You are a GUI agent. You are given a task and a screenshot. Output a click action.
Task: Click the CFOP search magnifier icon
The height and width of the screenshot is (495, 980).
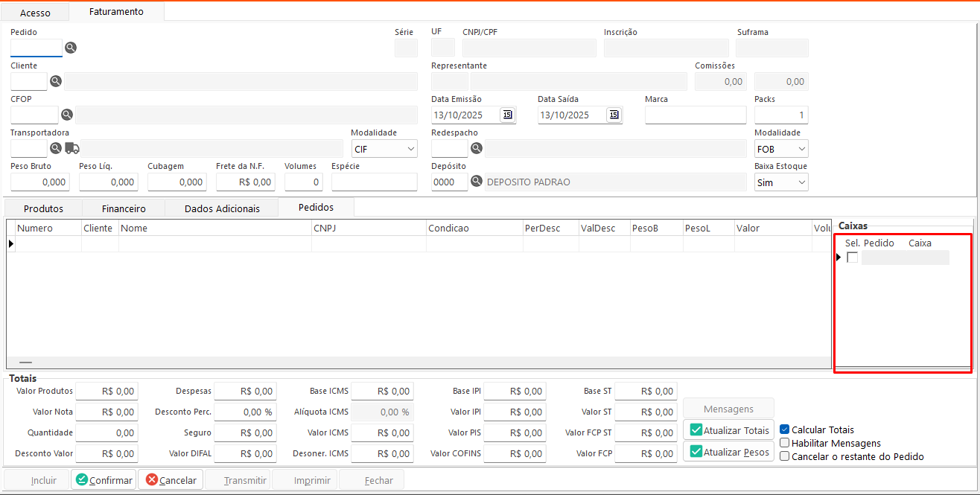(x=67, y=115)
